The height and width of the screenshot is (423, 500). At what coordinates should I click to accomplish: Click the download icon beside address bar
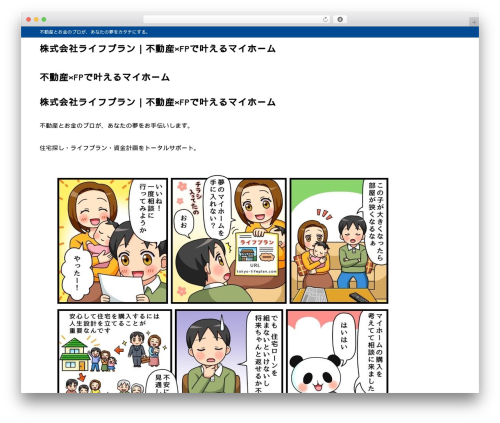tap(340, 19)
